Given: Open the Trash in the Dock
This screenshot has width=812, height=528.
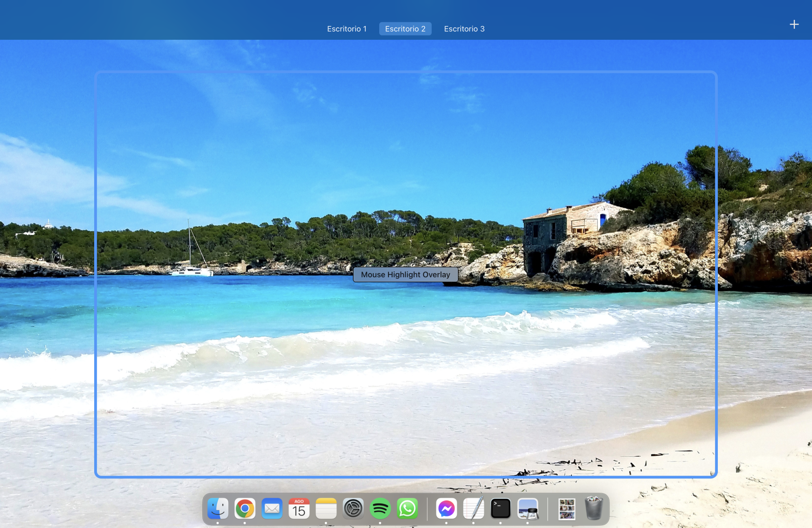Looking at the screenshot, I should tap(594, 509).
